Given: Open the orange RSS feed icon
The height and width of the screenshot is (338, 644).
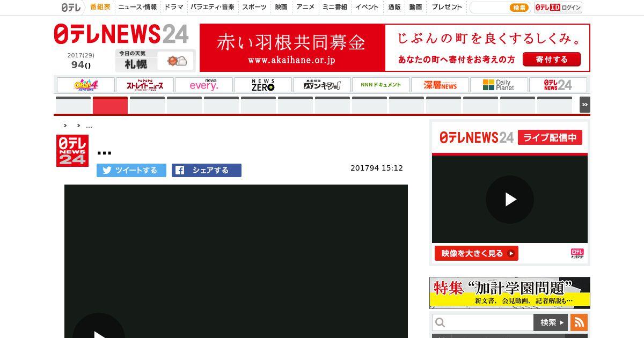Looking at the screenshot, I should coord(579,322).
